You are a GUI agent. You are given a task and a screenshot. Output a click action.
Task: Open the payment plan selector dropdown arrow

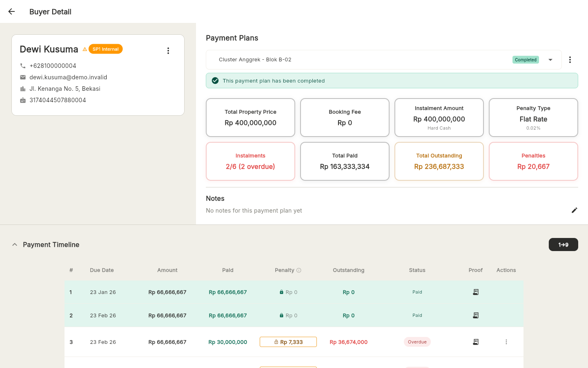point(550,59)
